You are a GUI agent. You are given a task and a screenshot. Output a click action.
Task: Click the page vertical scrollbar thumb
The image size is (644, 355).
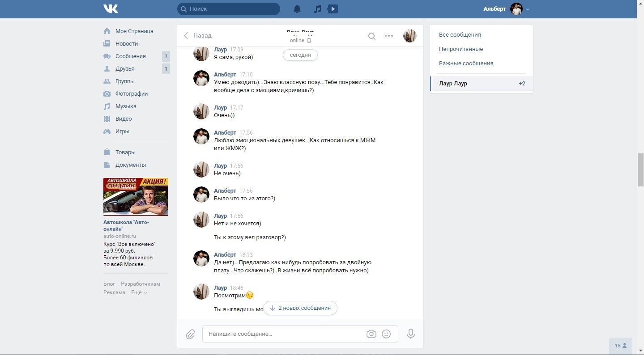pyautogui.click(x=640, y=170)
